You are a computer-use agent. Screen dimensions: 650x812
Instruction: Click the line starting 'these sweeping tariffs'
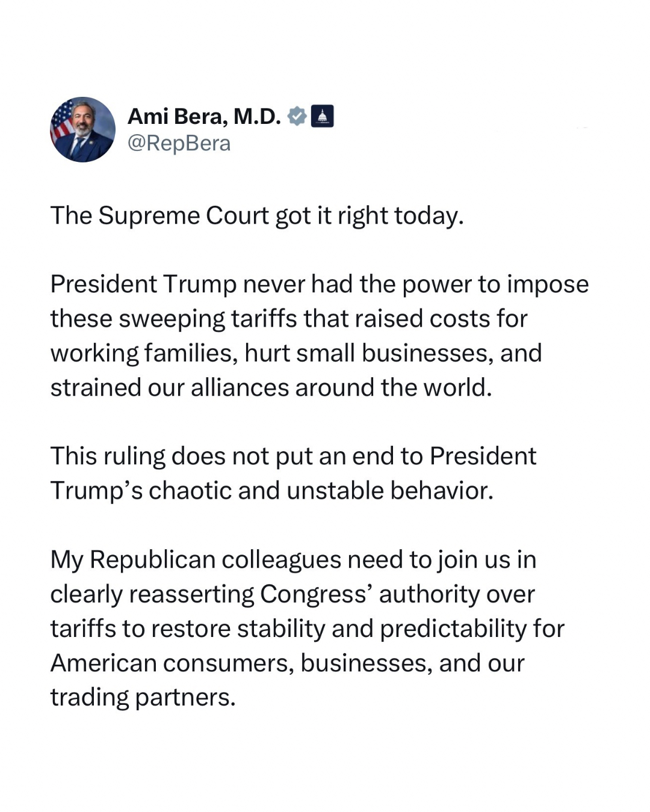[288, 319]
